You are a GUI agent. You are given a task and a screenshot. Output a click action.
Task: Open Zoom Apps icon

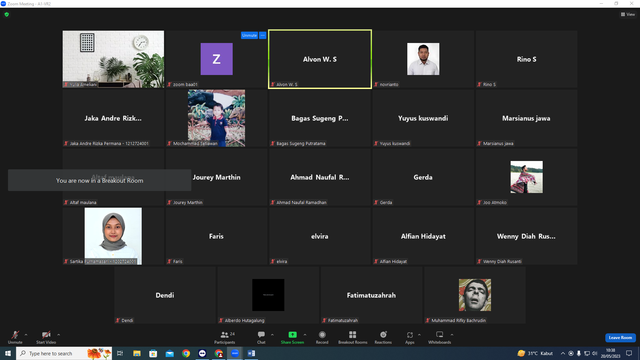410,337
